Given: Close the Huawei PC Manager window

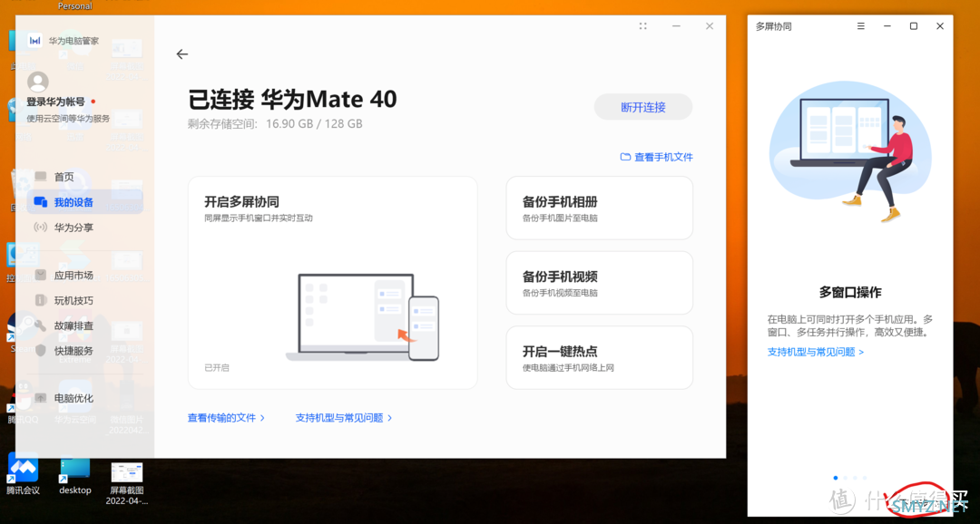Looking at the screenshot, I should (x=710, y=26).
